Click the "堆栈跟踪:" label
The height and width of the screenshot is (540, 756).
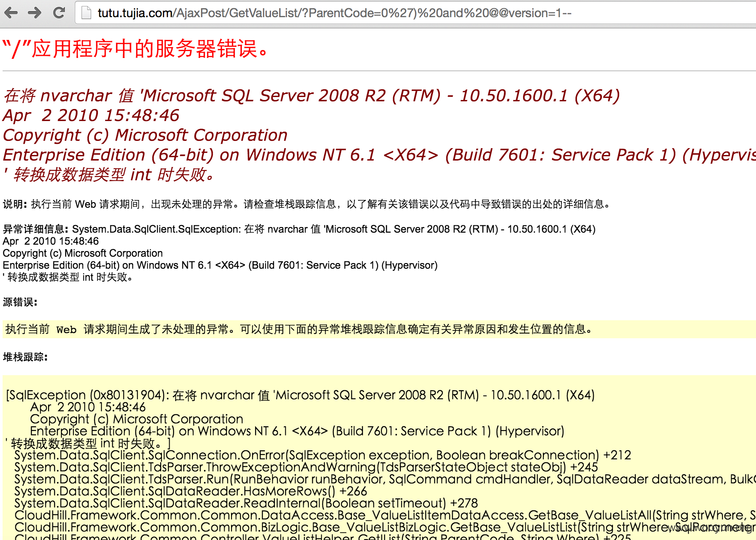click(25, 357)
